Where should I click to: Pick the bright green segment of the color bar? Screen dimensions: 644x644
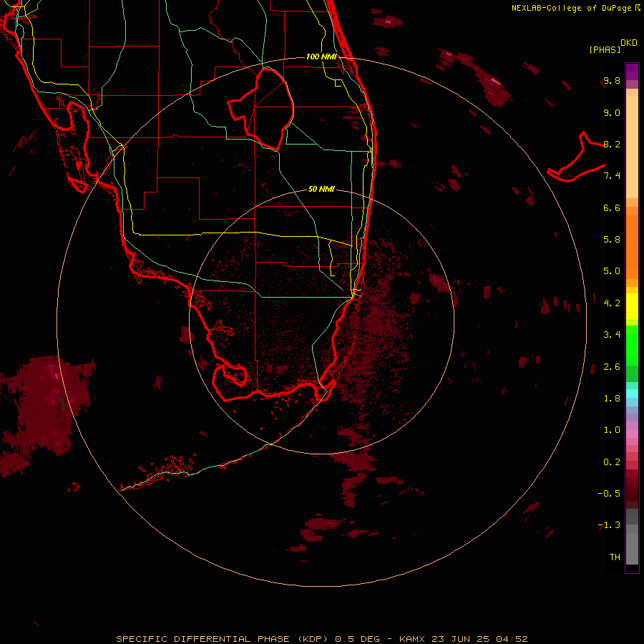[x=632, y=346]
